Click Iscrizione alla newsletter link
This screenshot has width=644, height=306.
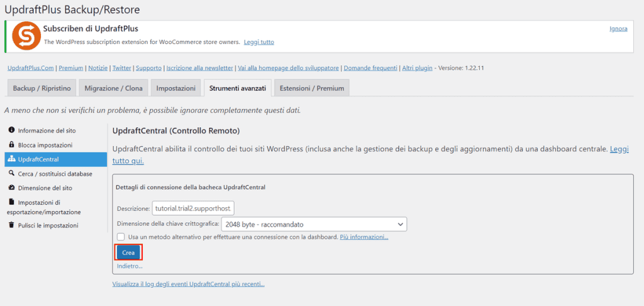199,68
